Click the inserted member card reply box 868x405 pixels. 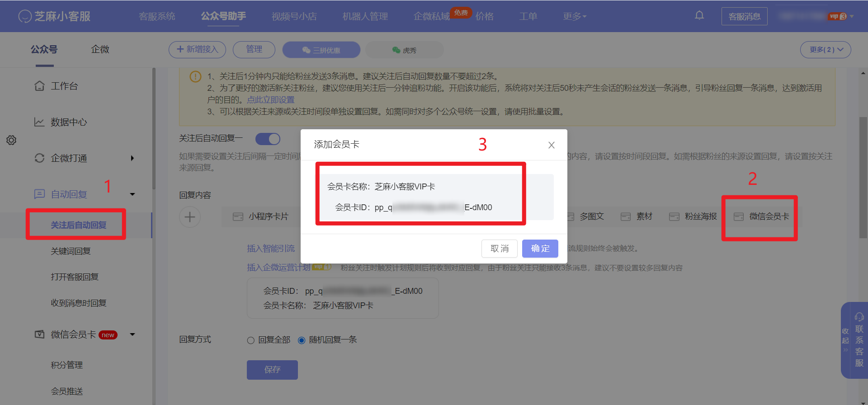click(x=343, y=298)
